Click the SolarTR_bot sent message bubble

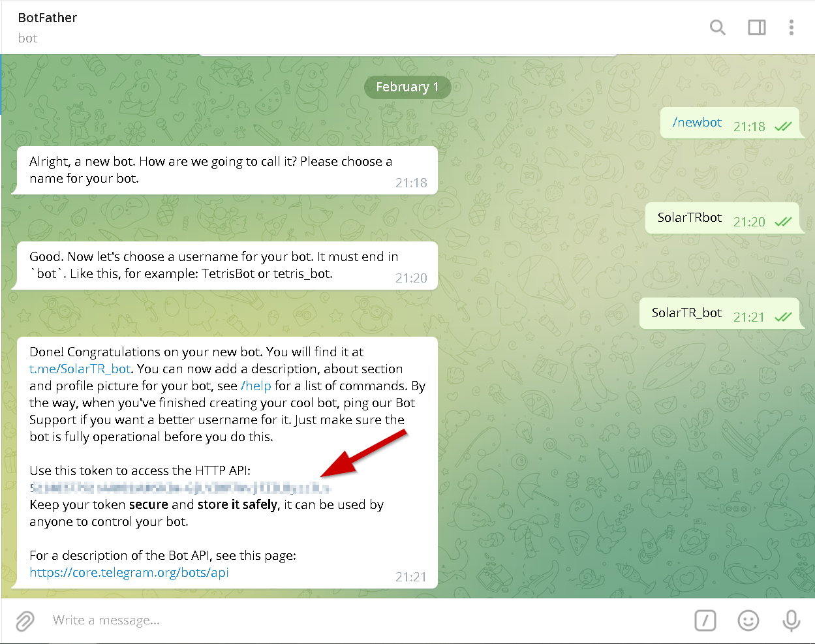point(686,313)
